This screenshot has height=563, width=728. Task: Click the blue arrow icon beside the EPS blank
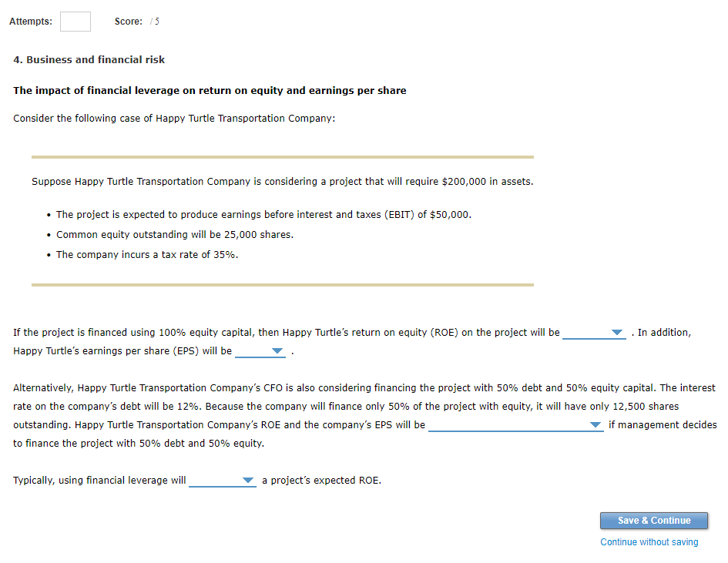[276, 350]
